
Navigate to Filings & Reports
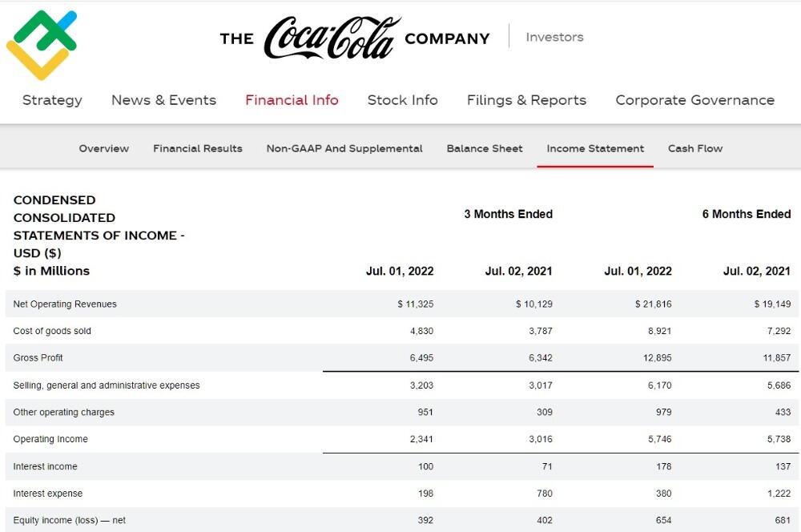(x=526, y=100)
